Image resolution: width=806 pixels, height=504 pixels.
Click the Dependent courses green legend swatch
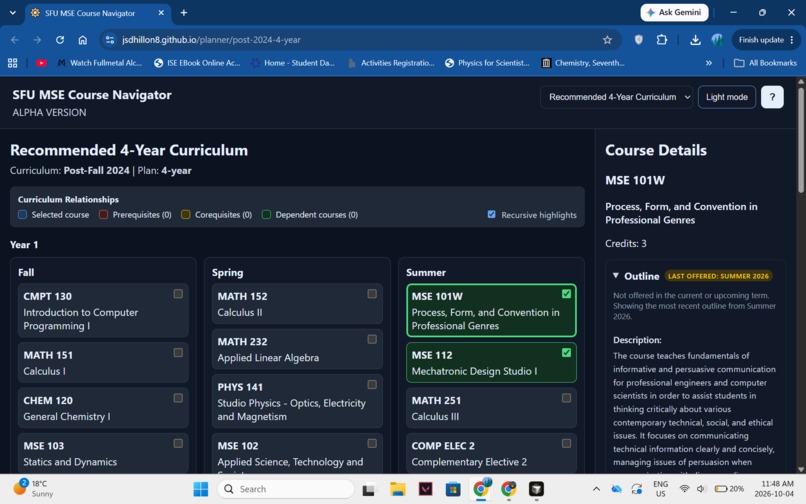[x=266, y=214]
